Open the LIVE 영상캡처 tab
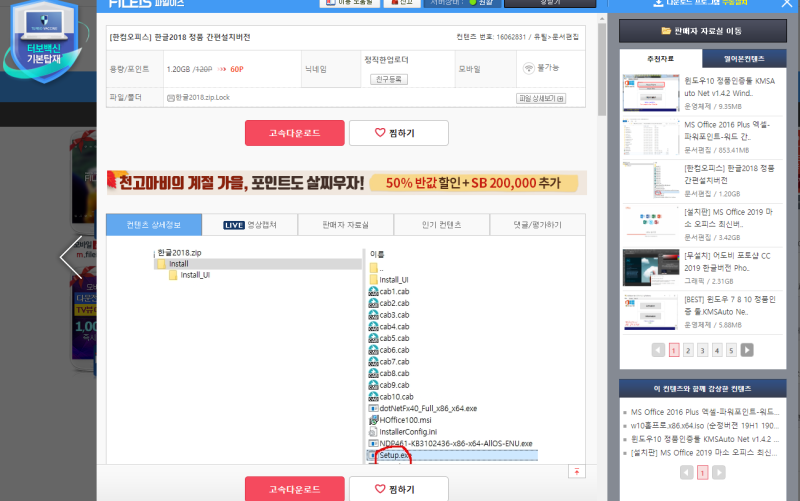The height and width of the screenshot is (501, 800). 250,225
